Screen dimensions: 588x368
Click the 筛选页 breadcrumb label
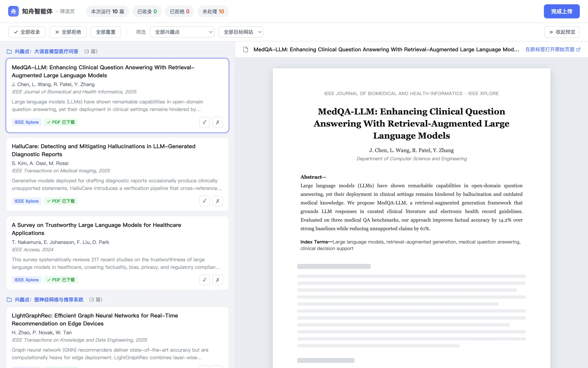pyautogui.click(x=67, y=11)
